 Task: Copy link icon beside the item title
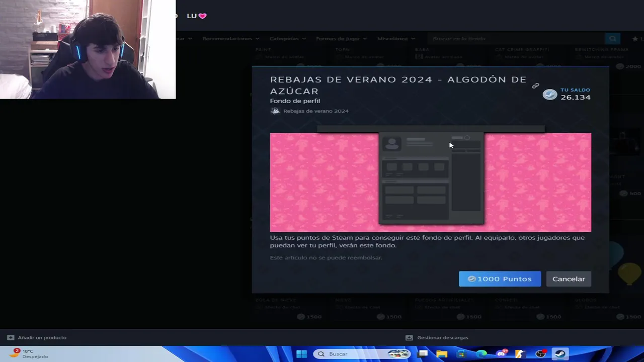(x=535, y=86)
